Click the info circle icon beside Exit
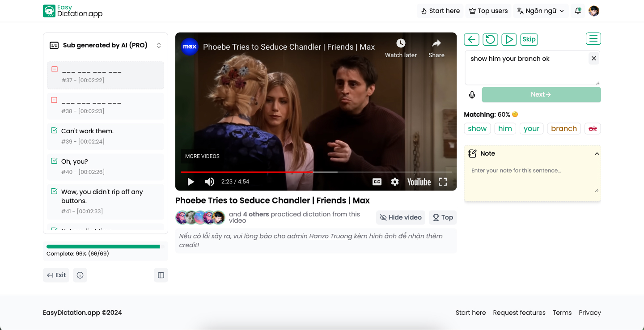Screen dimensions: 644x330 tap(80, 275)
